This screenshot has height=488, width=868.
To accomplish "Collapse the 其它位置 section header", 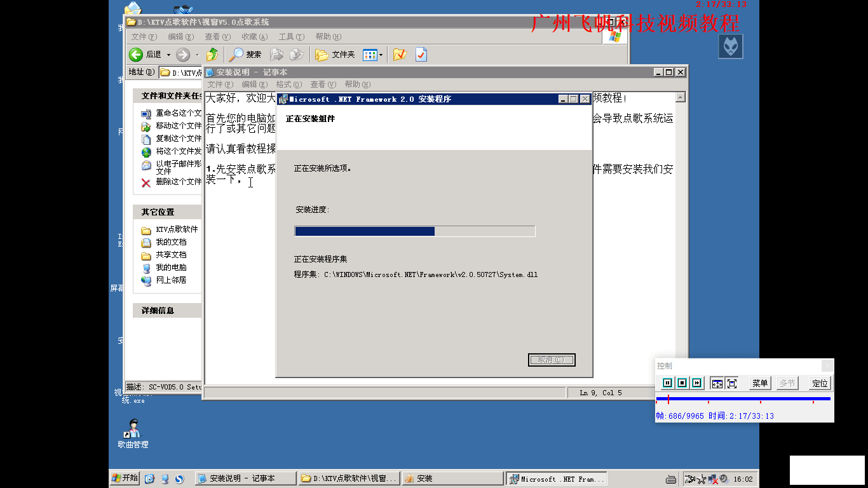I will pos(167,212).
